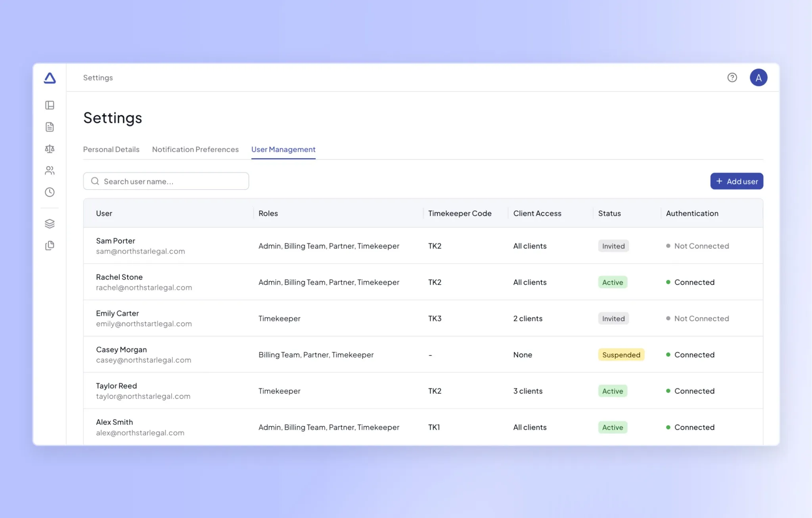Open the copy documents icon at sidebar bottom
Image resolution: width=812 pixels, height=518 pixels.
click(50, 246)
